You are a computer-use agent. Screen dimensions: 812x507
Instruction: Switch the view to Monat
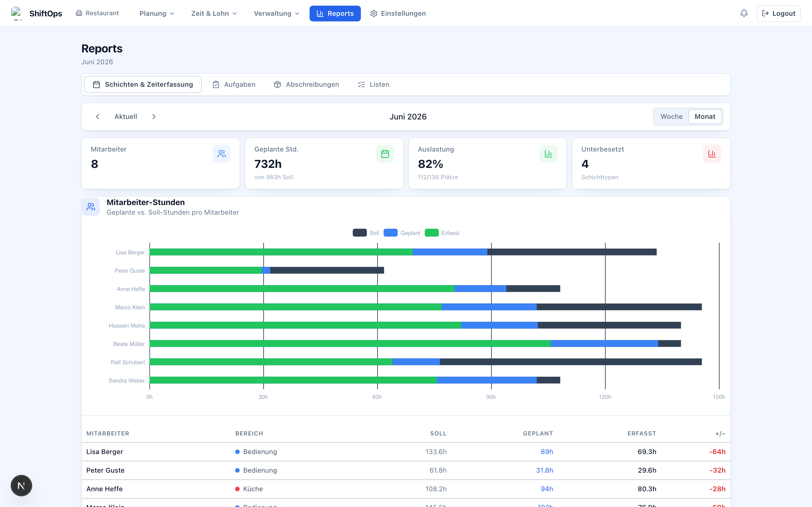[705, 117]
